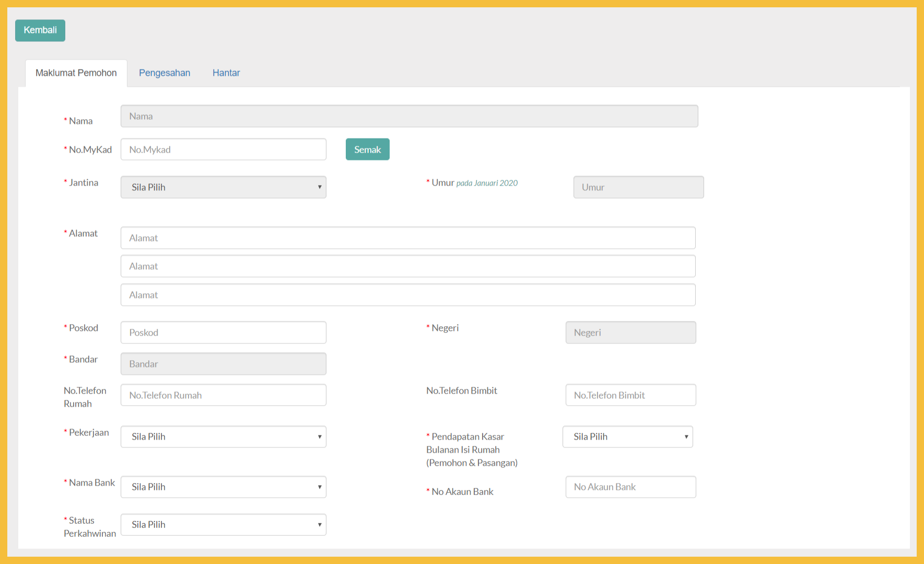Click the Nama text field
This screenshot has width=924, height=564.
click(409, 116)
